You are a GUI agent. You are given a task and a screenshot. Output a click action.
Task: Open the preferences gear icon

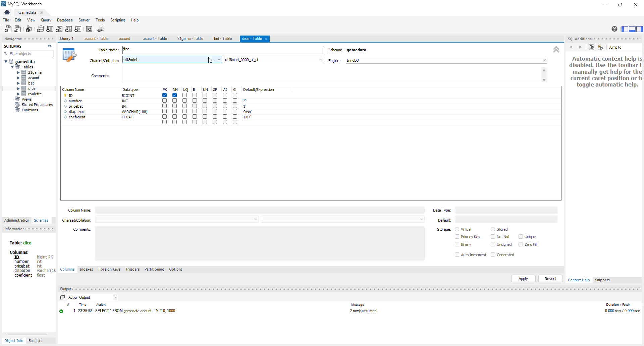click(x=614, y=29)
